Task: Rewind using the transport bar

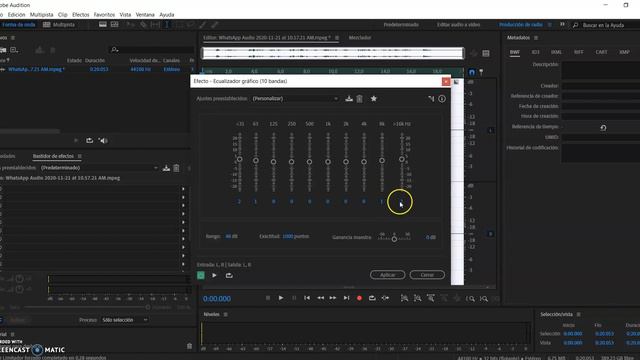Action: tap(320, 298)
